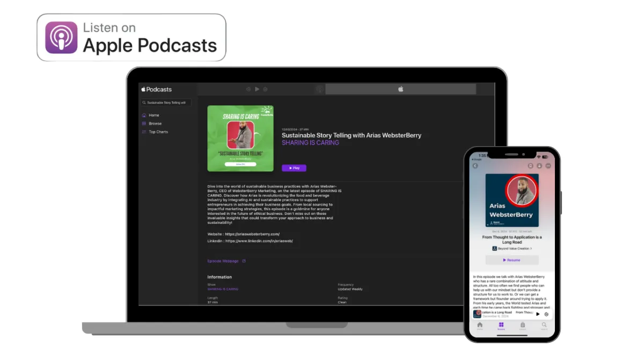Tap the phone episode title From Thought to Application
Image resolution: width=644 pixels, height=362 pixels.
512,240
